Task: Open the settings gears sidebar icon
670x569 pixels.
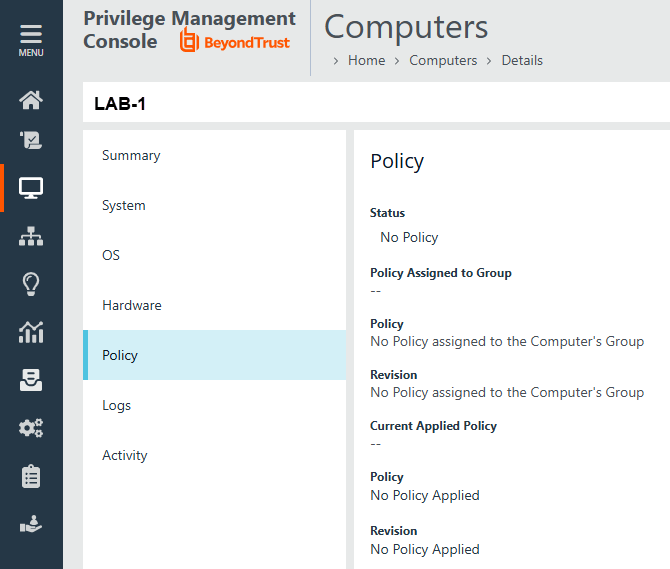Action: pos(31,428)
